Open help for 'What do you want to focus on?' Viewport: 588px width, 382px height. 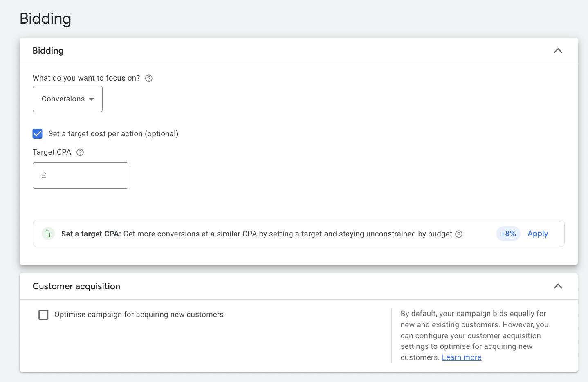click(x=149, y=78)
